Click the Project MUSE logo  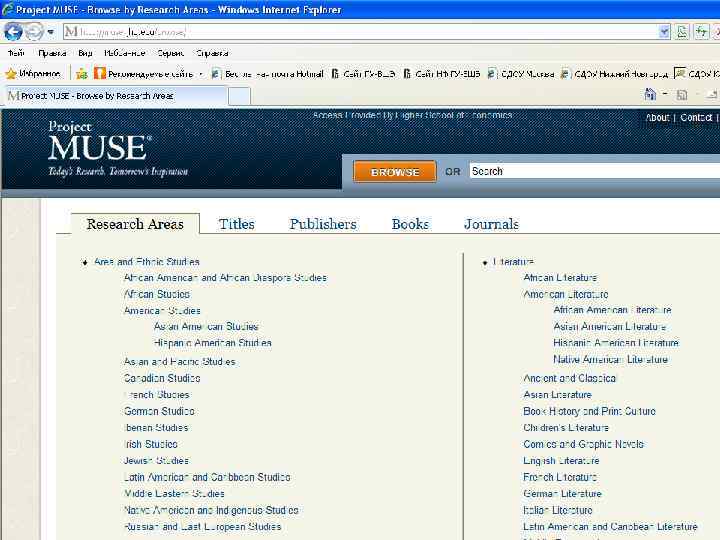click(x=118, y=149)
